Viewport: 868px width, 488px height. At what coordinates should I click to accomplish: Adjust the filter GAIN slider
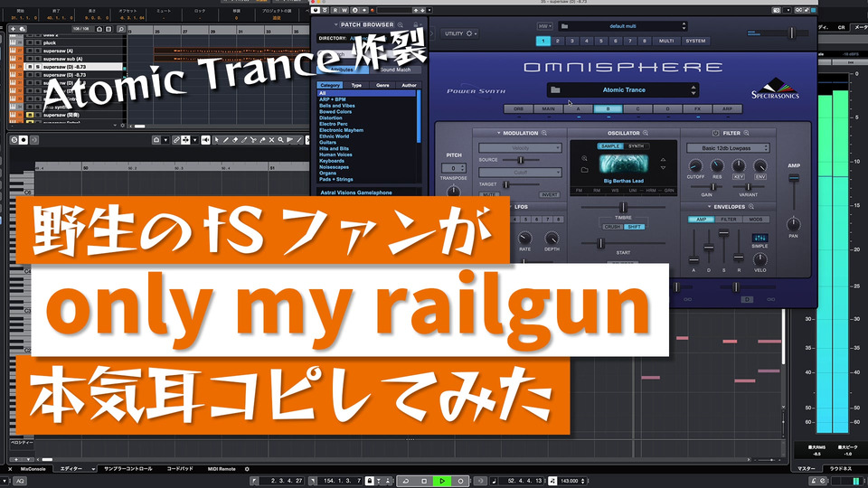[x=712, y=187]
